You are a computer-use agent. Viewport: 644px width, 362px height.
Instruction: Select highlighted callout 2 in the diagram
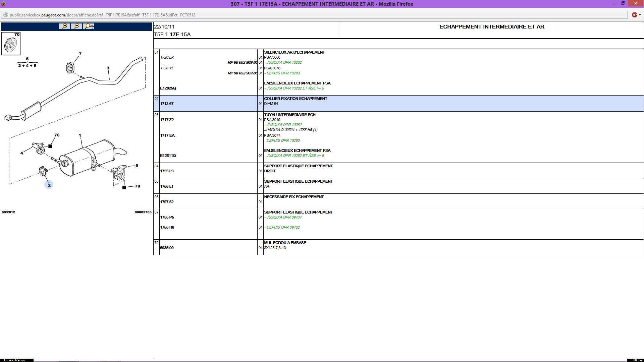click(x=49, y=185)
